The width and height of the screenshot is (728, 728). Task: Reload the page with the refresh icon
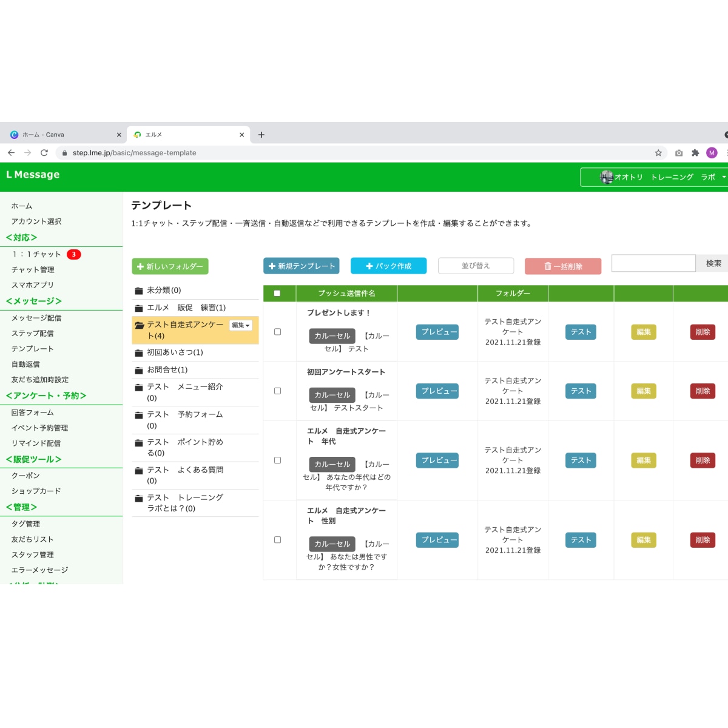coord(44,153)
